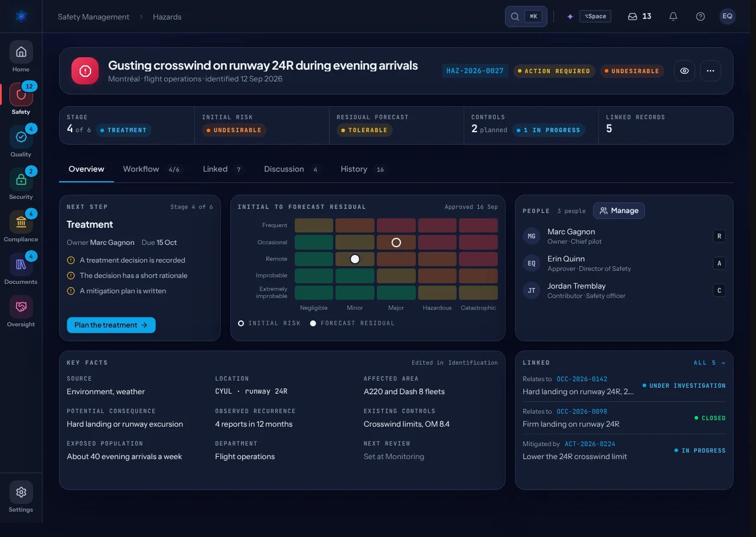
Task: Click the UNDESIRABLE badge in the header
Action: pos(632,71)
